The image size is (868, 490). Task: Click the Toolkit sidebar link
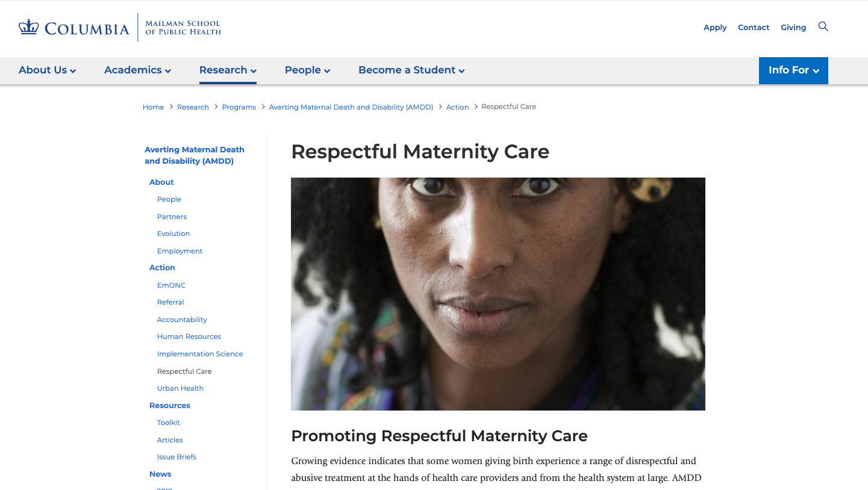(x=168, y=423)
